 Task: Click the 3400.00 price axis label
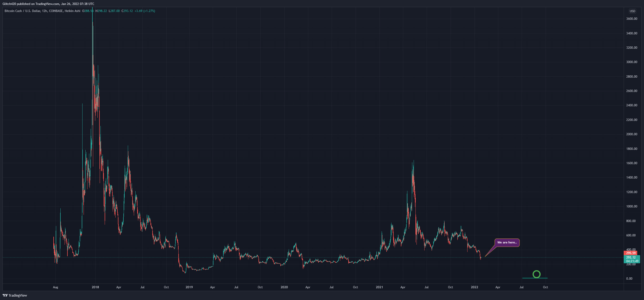(632, 33)
